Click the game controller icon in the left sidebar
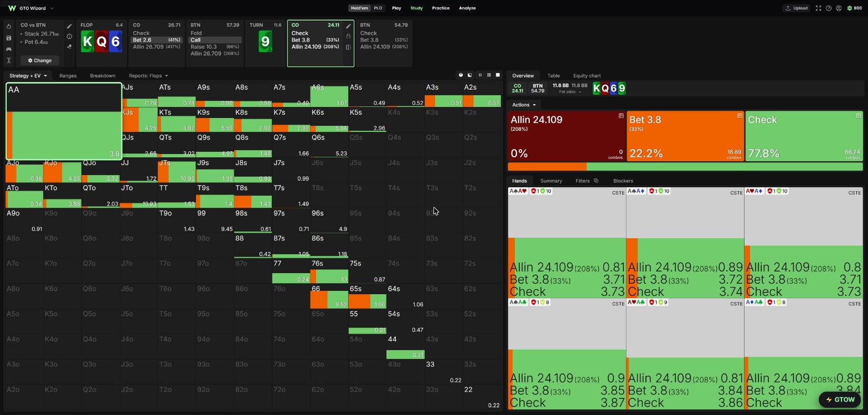The height and width of the screenshot is (415, 868). (9, 49)
